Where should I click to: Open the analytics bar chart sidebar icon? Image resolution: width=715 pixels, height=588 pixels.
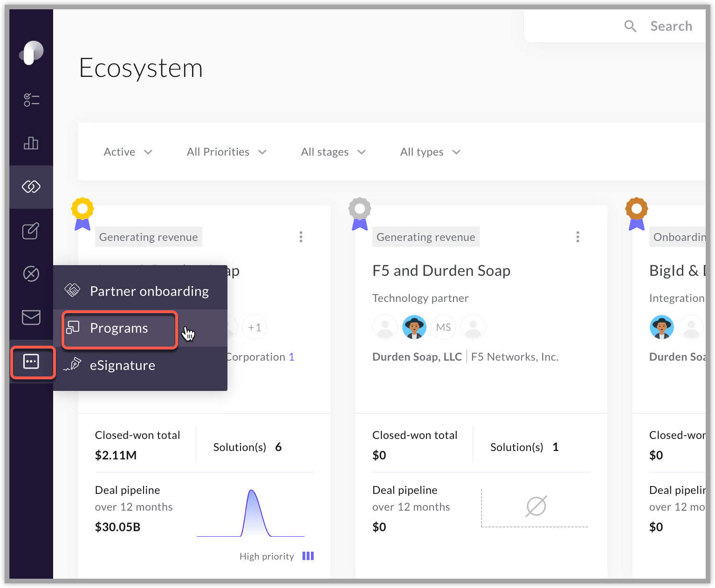click(x=31, y=143)
